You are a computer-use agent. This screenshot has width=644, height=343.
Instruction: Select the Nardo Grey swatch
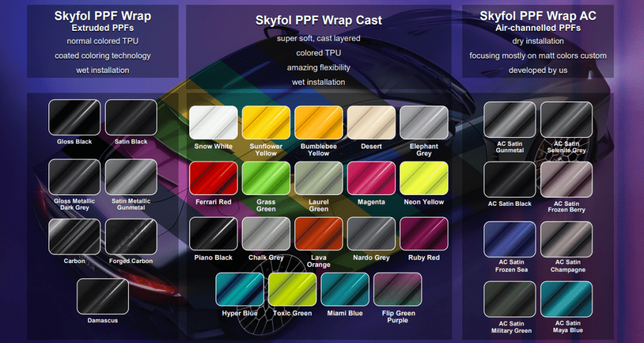(371, 233)
